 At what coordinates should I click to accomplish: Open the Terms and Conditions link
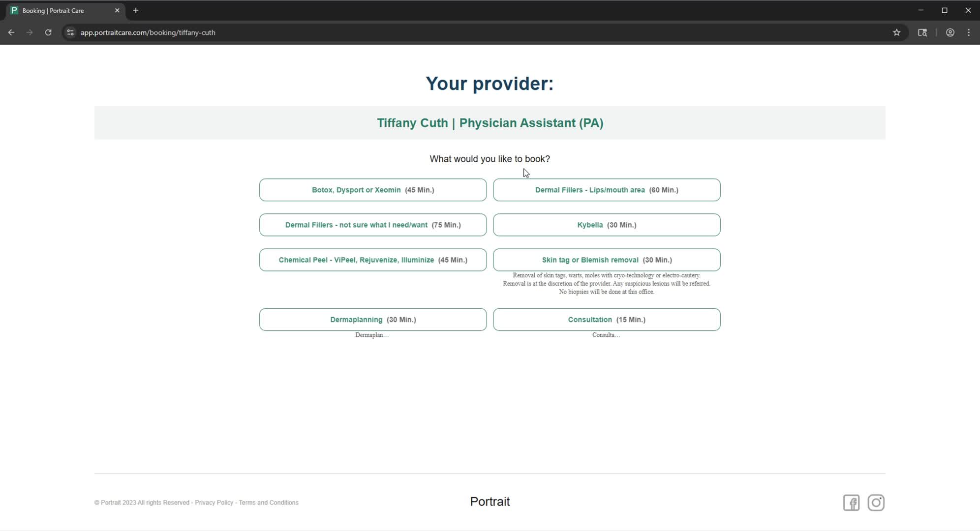click(x=269, y=502)
